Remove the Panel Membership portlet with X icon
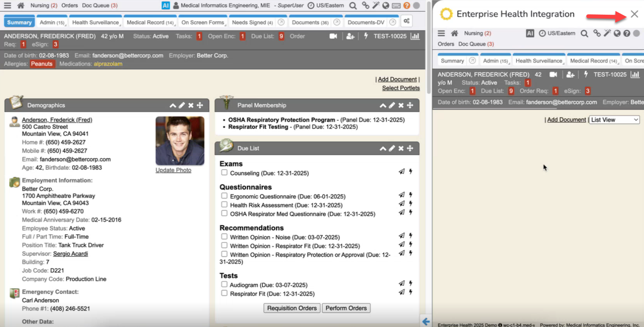The height and width of the screenshot is (327, 644). click(x=401, y=105)
